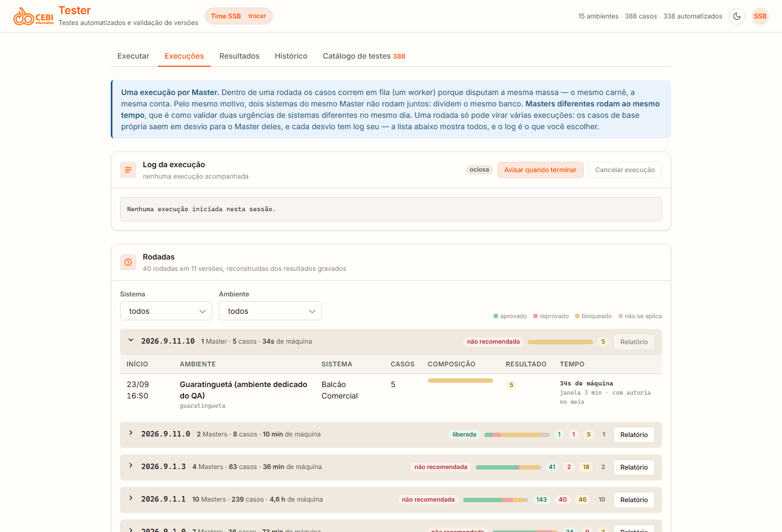This screenshot has width=782, height=532.
Task: Click the 2026.9.11.0 result bar
Action: click(x=517, y=435)
